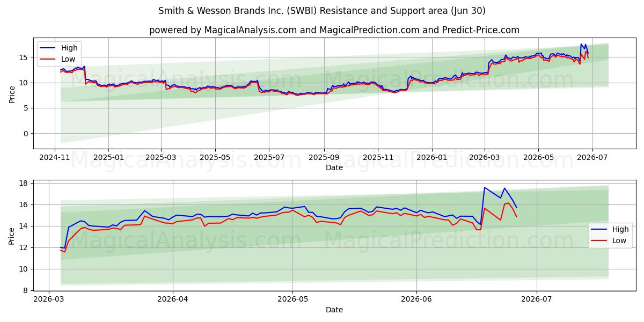Viewport: 644px width, 322px height.
Task: Click the 2025-01 tick label
Action: pos(108,157)
